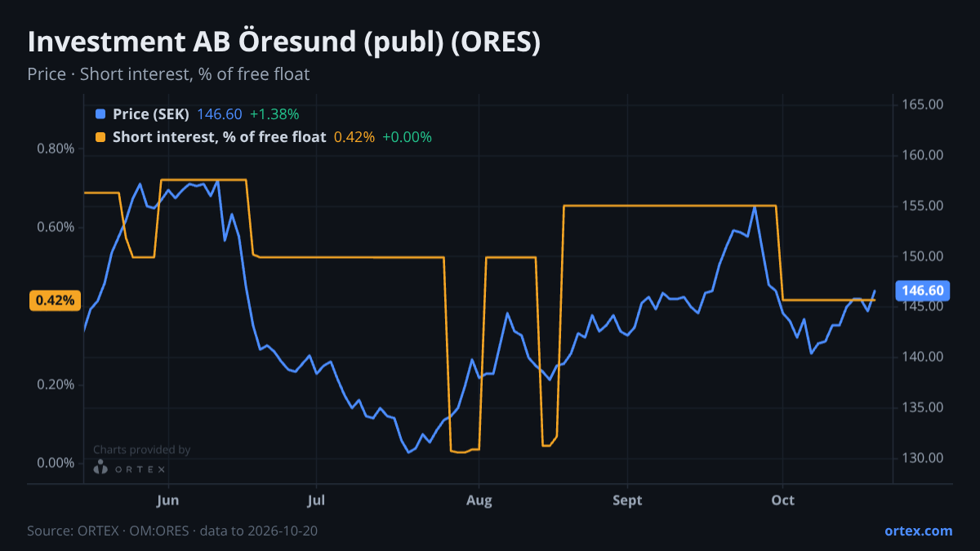This screenshot has width=980, height=551.
Task: Click the Sept label on time axis
Action: point(627,500)
